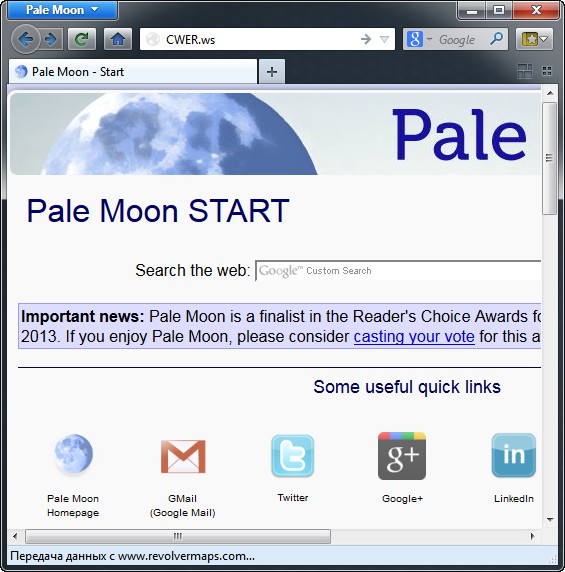Maximize the Pale Moon window

pyautogui.click(x=499, y=10)
